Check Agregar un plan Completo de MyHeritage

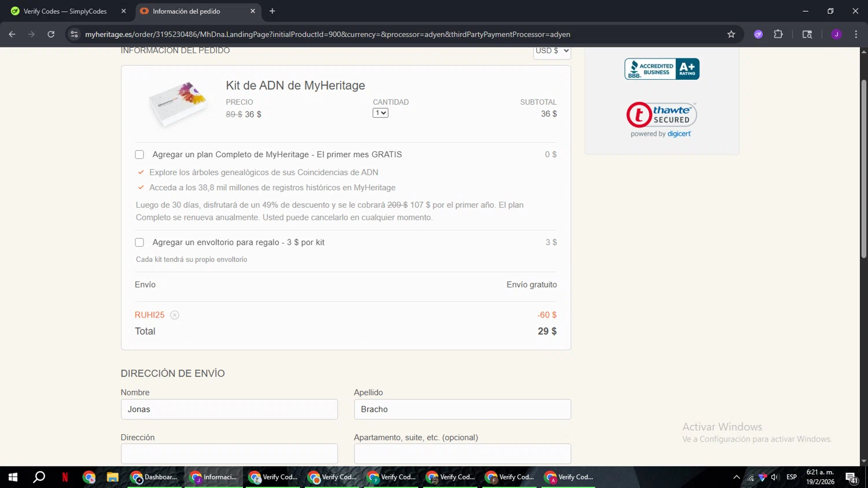(x=139, y=154)
